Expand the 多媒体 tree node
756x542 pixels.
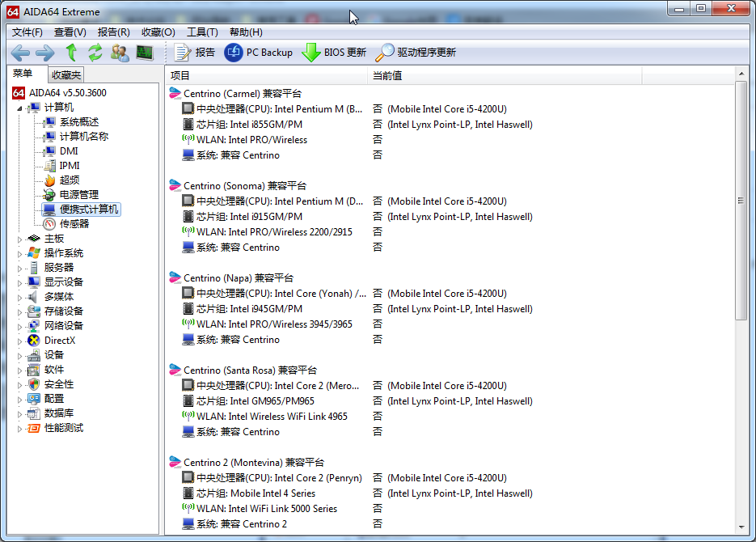(19, 298)
